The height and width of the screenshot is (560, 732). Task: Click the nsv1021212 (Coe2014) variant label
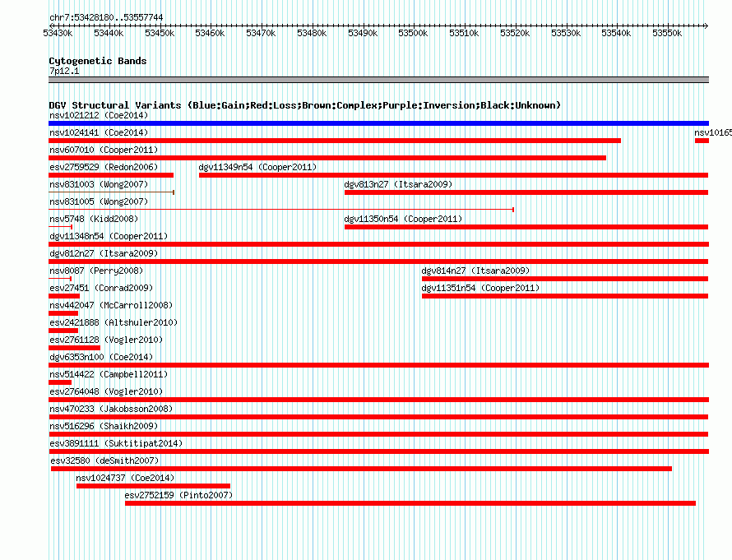click(x=99, y=115)
